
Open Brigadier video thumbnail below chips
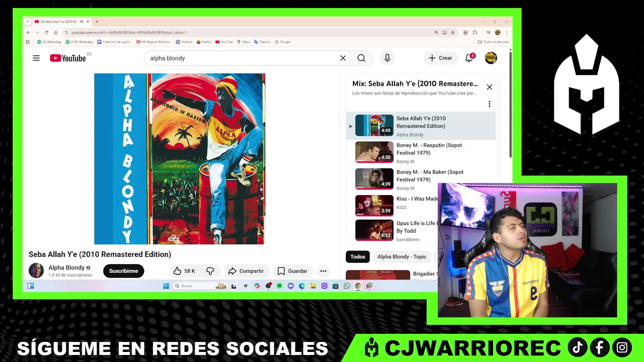378,275
